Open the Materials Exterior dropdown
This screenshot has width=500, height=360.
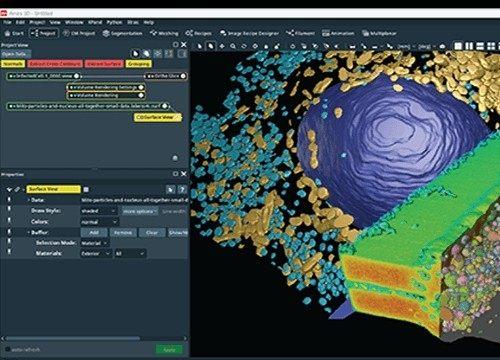96,254
